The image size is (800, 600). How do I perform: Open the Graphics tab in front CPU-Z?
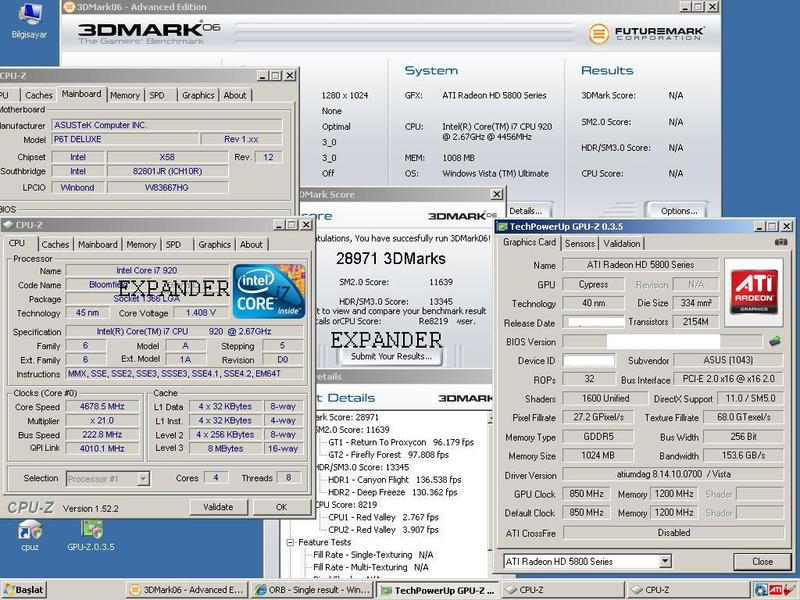pos(214,244)
